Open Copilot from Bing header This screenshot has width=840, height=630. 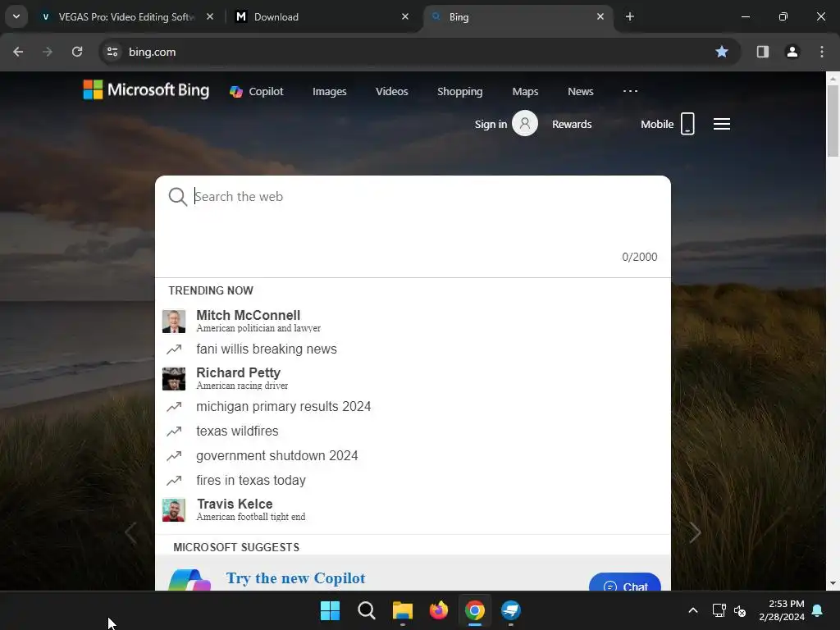click(257, 92)
